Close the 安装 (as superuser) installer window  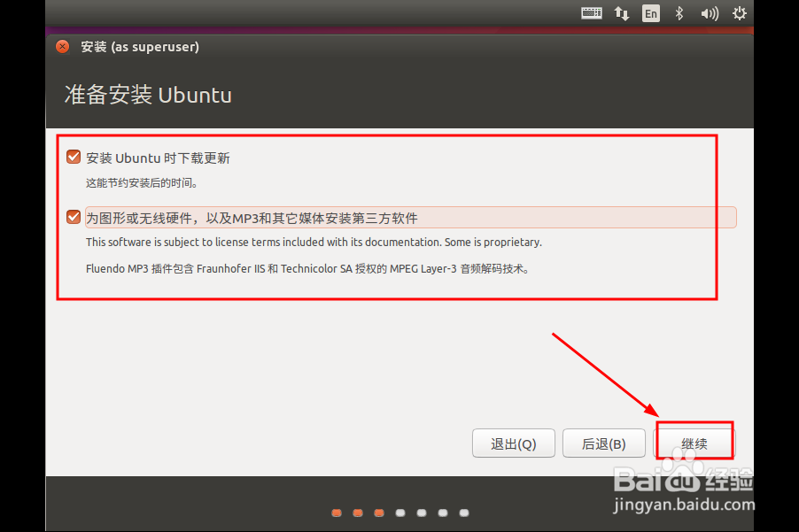pyautogui.click(x=62, y=47)
